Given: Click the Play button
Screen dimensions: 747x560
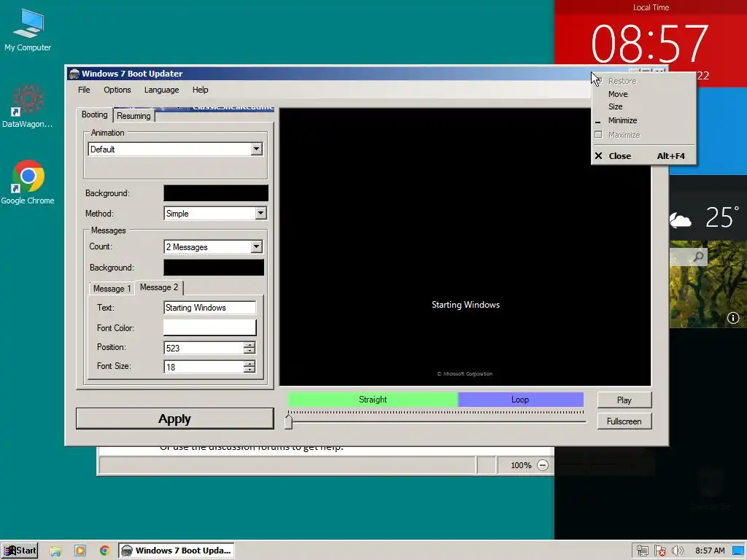Looking at the screenshot, I should pyautogui.click(x=624, y=400).
